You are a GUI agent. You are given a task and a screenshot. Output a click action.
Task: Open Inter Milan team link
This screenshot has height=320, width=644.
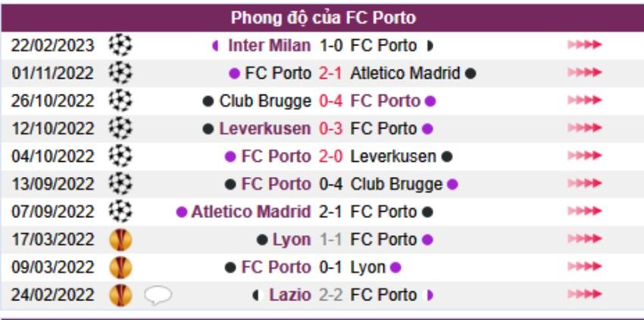tap(269, 45)
